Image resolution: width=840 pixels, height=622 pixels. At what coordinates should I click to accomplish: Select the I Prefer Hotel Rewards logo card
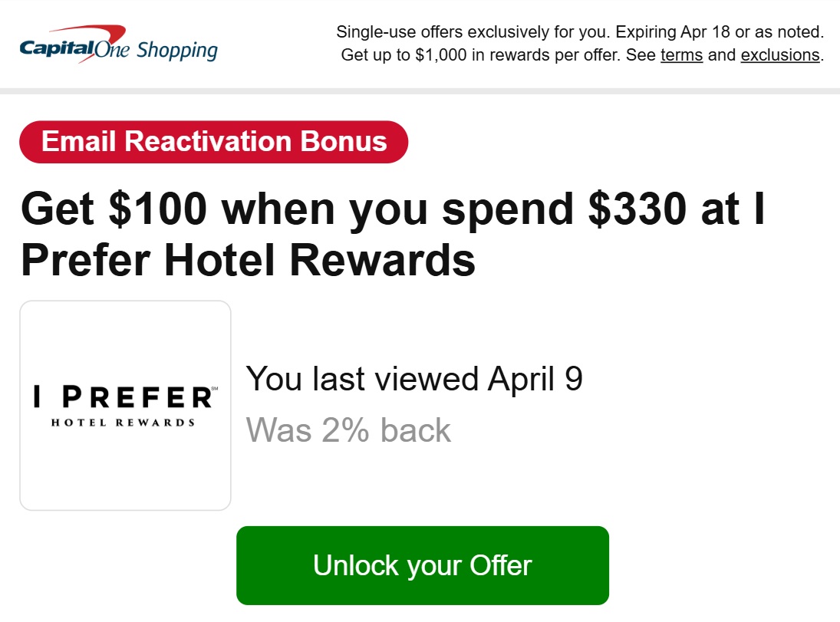pyautogui.click(x=125, y=405)
